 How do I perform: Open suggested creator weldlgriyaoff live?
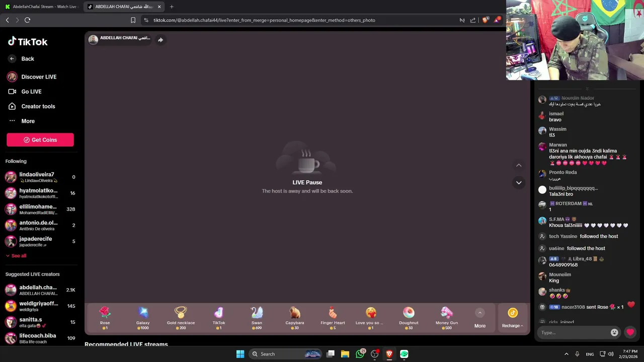tap(40, 306)
